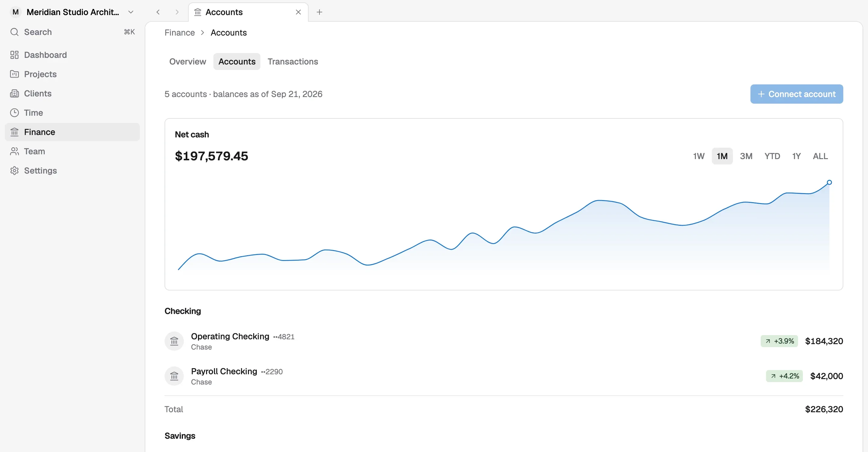Select the 1W chart range
The image size is (868, 452).
699,156
